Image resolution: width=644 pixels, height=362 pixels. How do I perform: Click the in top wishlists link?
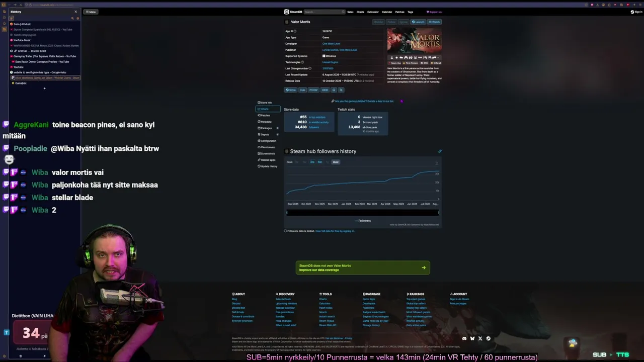click(317, 117)
